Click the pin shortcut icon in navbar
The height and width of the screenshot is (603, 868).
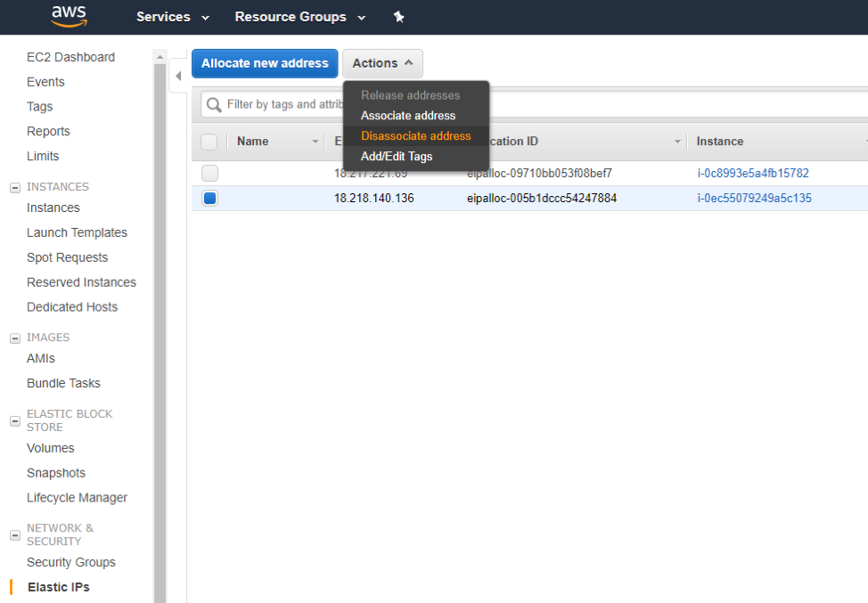[x=398, y=17]
